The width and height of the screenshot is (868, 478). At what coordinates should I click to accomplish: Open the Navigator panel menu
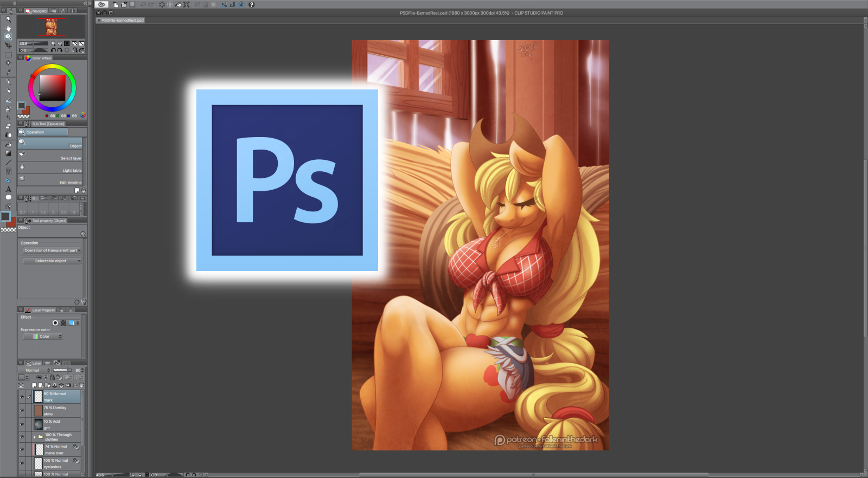21,11
